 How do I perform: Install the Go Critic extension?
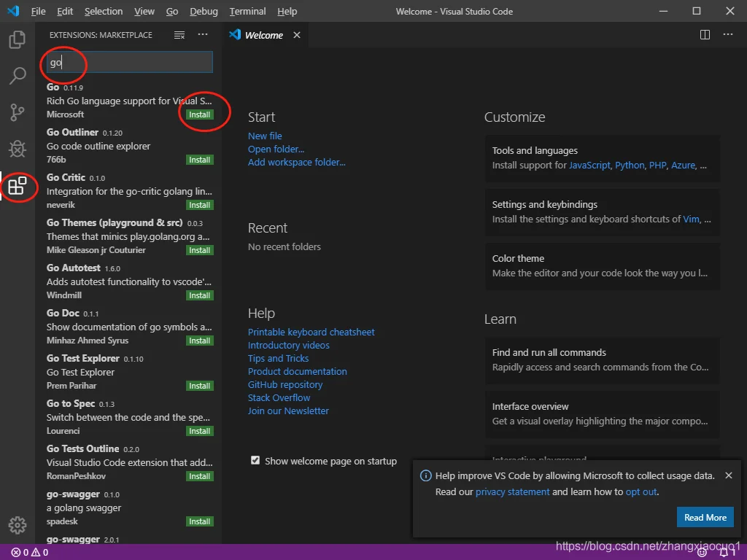[x=200, y=205]
